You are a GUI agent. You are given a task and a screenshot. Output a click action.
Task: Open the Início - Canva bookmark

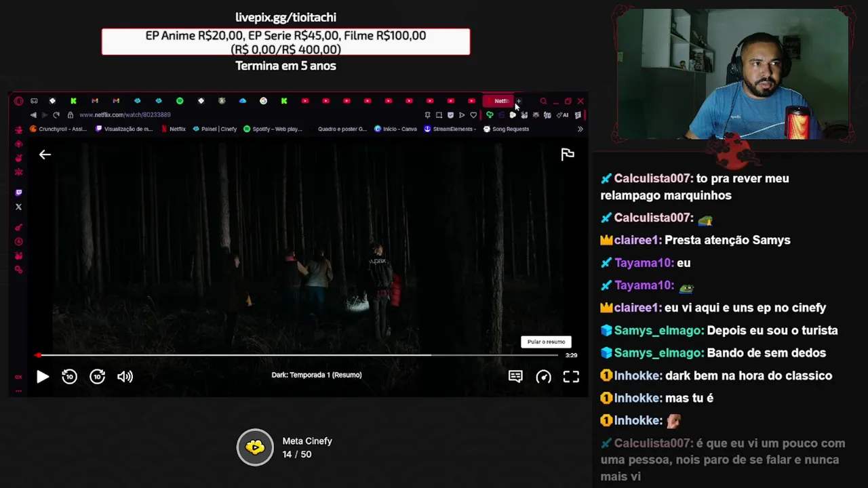point(395,129)
